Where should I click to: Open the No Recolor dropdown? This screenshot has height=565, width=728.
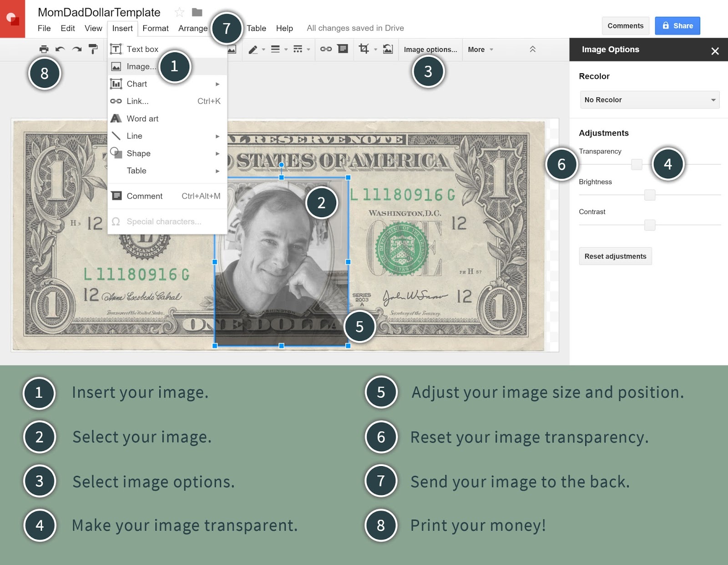coord(650,100)
